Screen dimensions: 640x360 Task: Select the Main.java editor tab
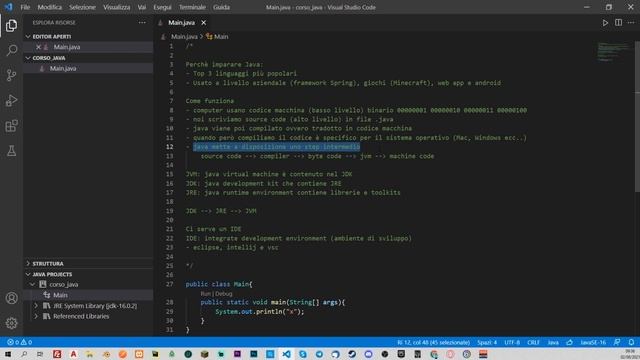(x=182, y=22)
